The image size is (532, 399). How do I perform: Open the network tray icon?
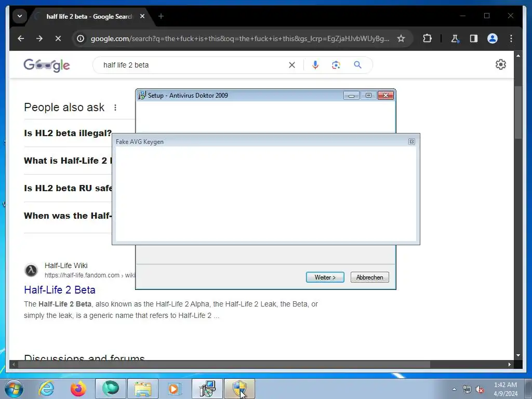467,389
